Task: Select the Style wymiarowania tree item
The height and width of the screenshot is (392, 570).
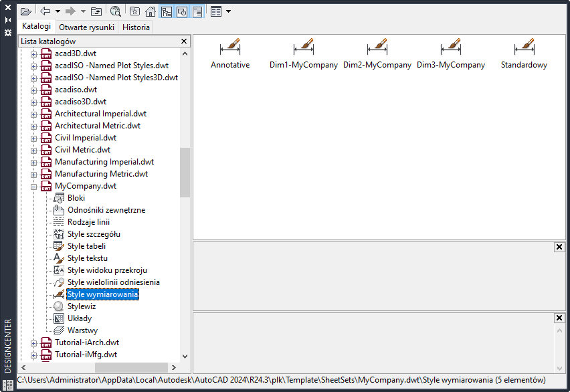Action: (102, 294)
